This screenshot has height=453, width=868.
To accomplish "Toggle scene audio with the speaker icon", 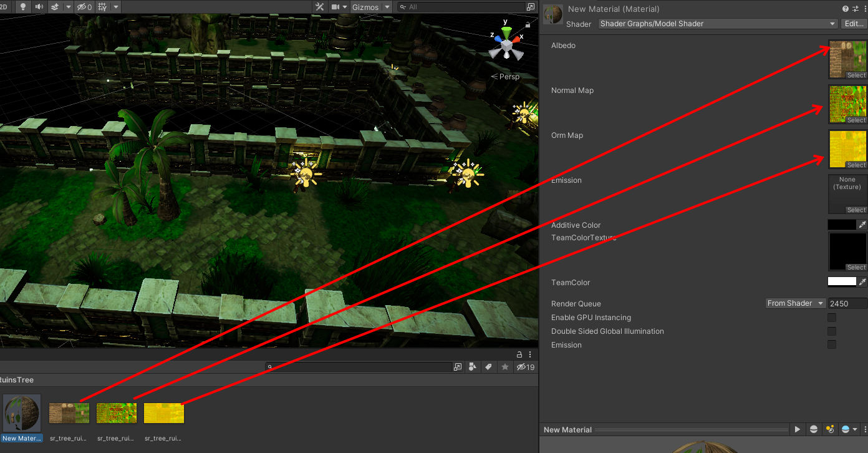I will point(39,7).
